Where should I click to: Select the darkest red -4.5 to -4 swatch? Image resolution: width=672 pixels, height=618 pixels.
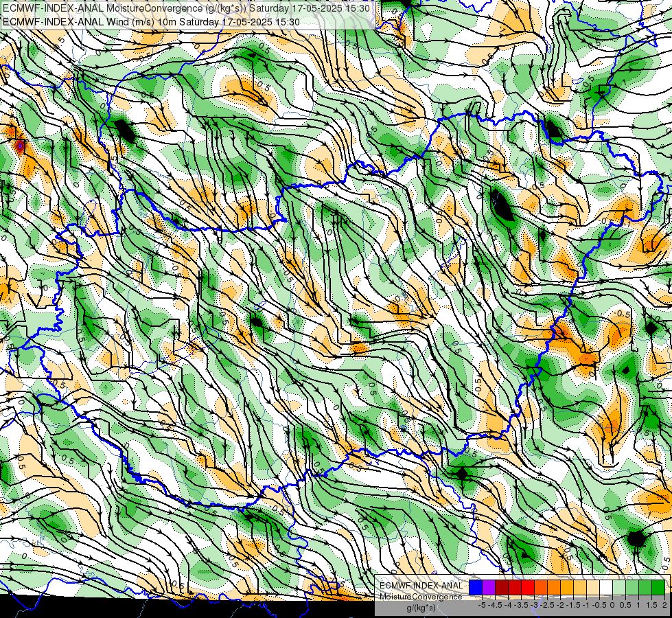pyautogui.click(x=502, y=587)
